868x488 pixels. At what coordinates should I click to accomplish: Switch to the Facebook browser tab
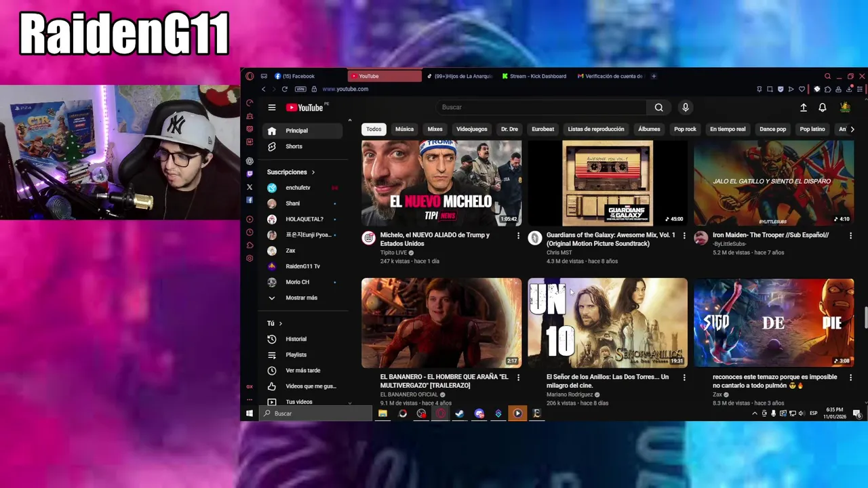309,76
